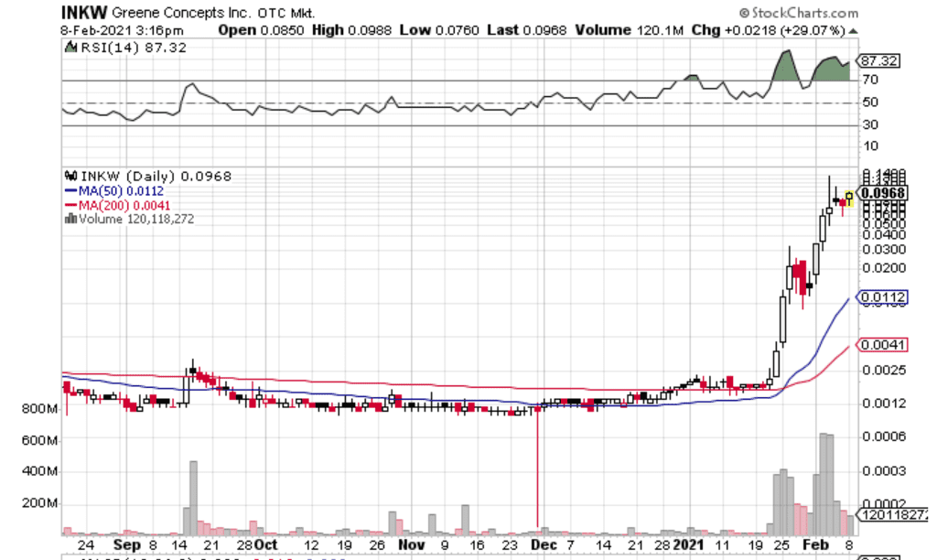The height and width of the screenshot is (560, 937).
Task: Click the Volume 120.1M header value
Action: [630, 30]
